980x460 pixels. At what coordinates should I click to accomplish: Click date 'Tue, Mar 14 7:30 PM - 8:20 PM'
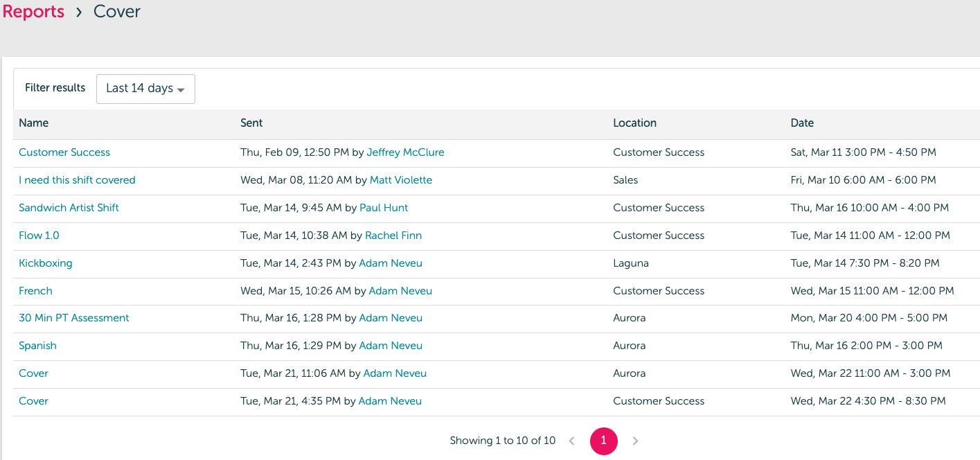click(x=865, y=263)
